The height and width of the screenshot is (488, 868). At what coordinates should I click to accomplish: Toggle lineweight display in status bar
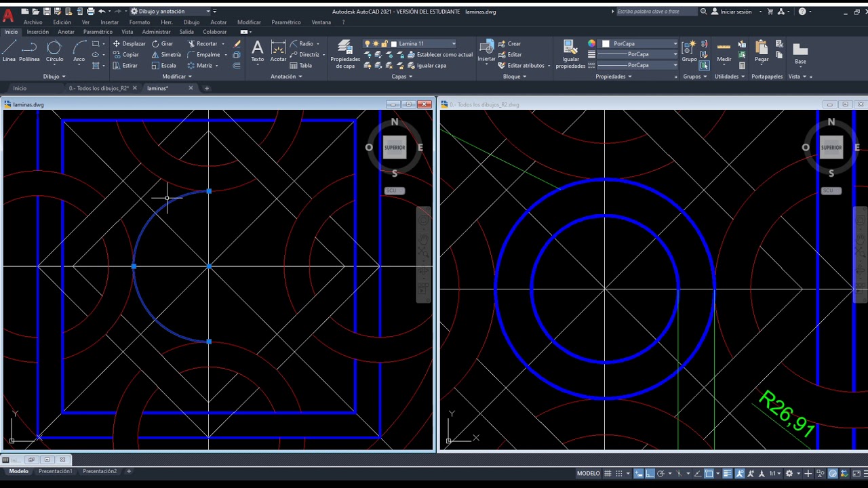727,473
